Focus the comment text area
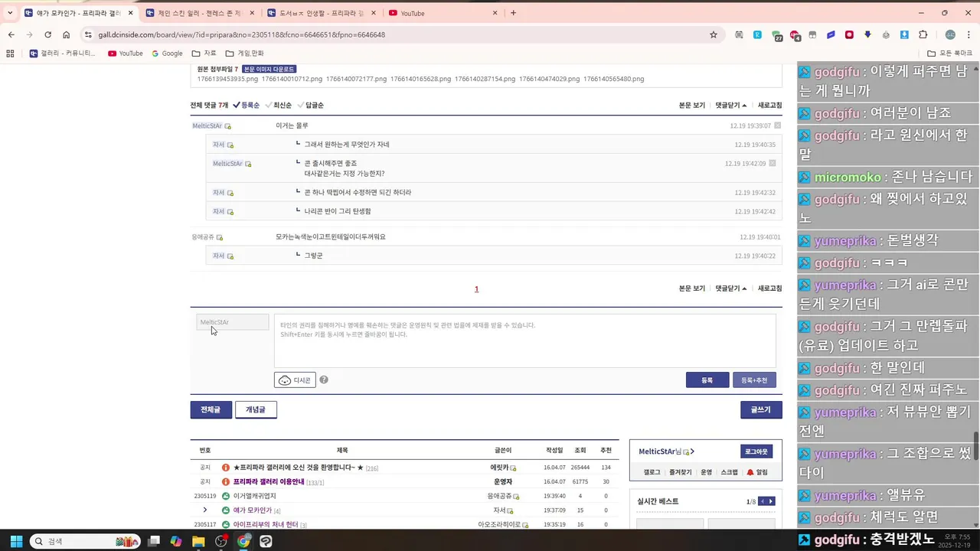This screenshot has height=551, width=980. (525, 341)
